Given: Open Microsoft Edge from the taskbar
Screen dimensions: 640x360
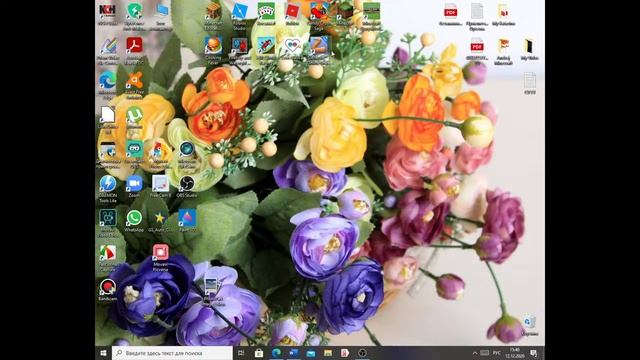Looking at the screenshot, I should 276,353.
